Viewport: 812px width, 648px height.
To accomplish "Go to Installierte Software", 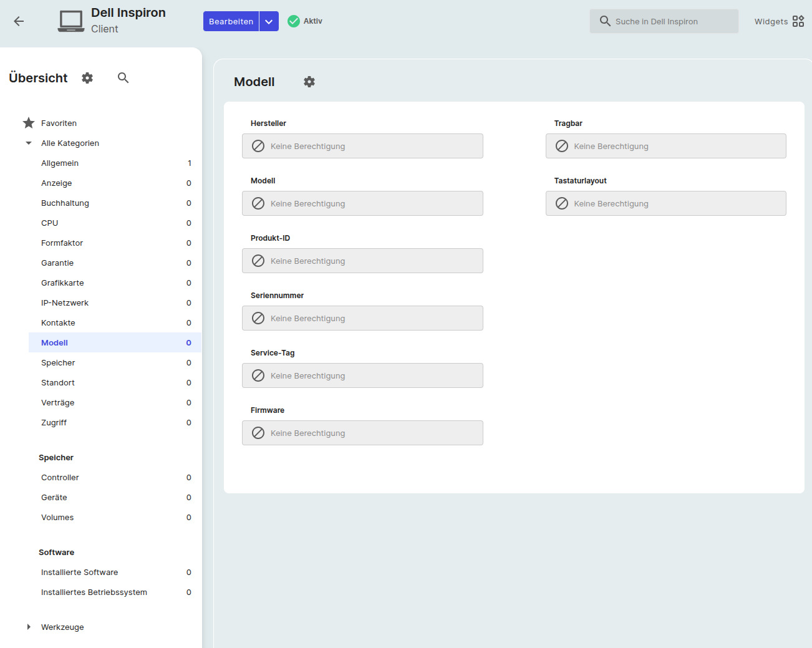I will 79,572.
